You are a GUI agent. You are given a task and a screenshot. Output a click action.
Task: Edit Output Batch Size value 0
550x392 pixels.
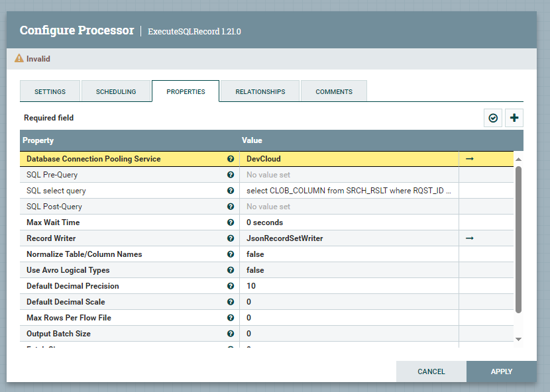click(x=349, y=334)
